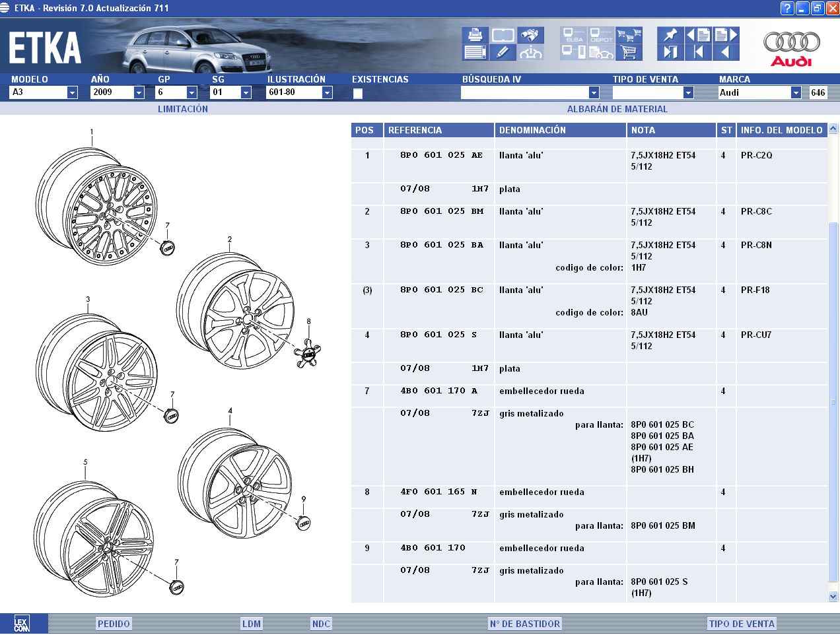This screenshot has height=635, width=840.
Task: Click the document with car icon
Action: tap(602, 51)
